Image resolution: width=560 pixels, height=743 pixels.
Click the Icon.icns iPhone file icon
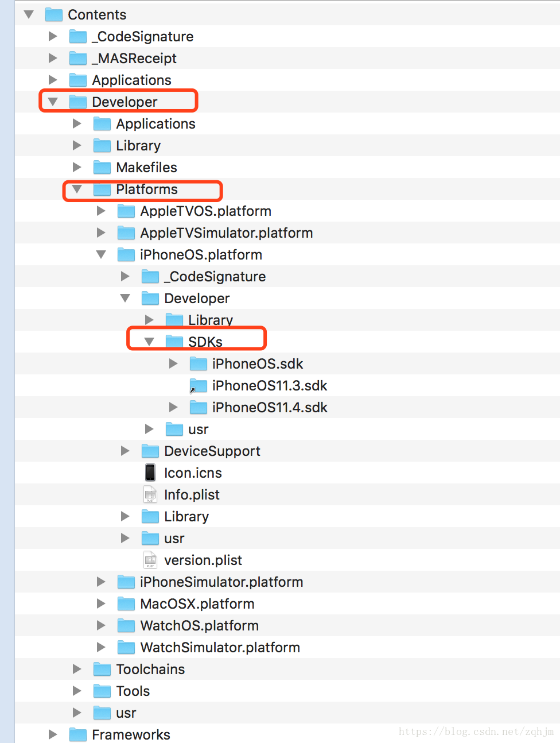click(x=150, y=473)
